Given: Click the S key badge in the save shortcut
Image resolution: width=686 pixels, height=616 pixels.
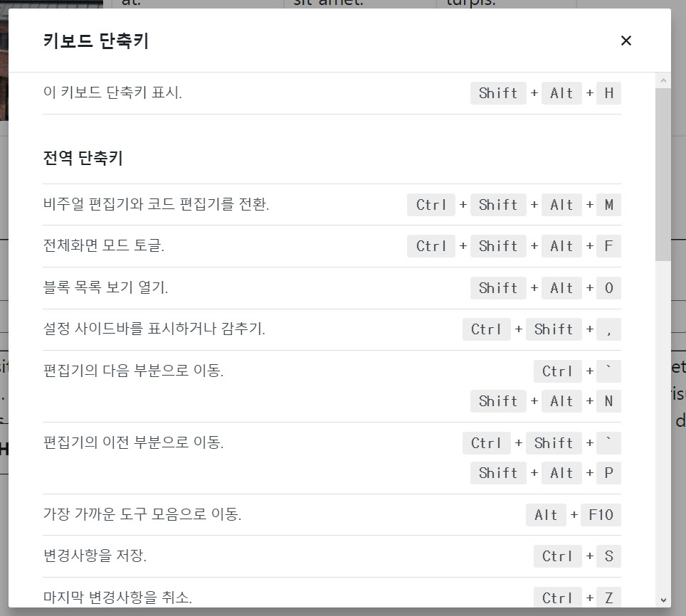Looking at the screenshot, I should click(x=608, y=556).
